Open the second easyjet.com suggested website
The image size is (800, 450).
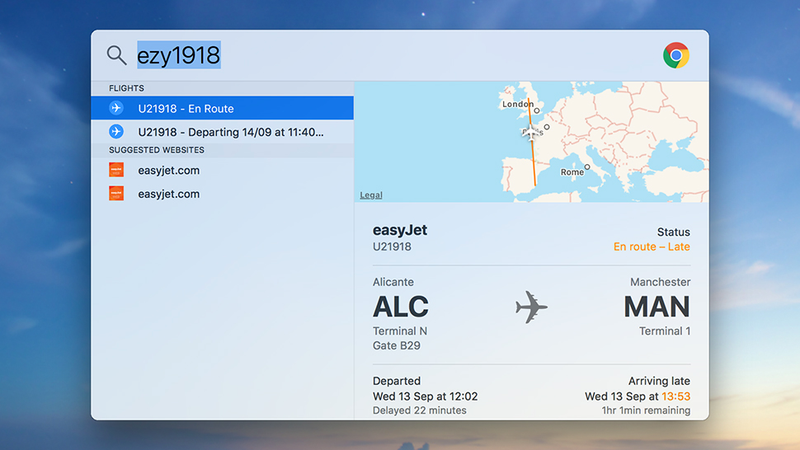point(222,193)
